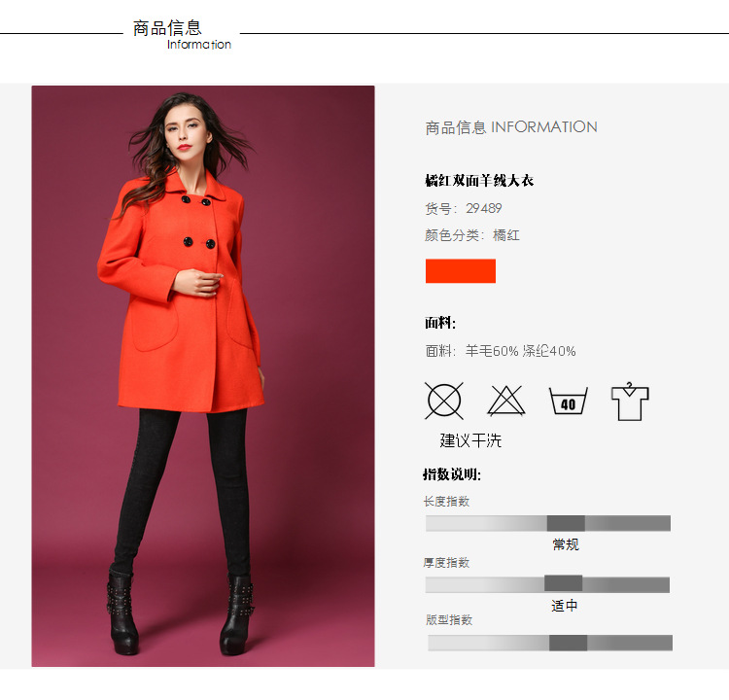Click the 建议干洗 care text
729x700 pixels.
470,440
